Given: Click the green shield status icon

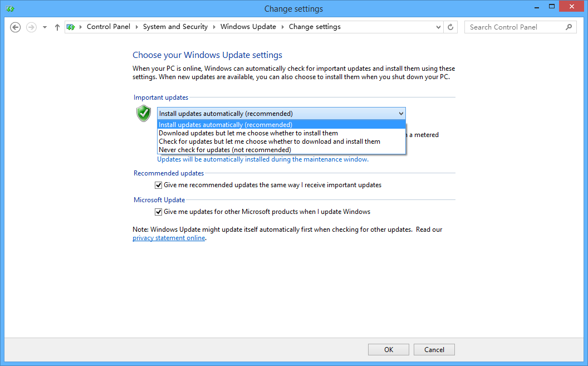Looking at the screenshot, I should click(144, 113).
